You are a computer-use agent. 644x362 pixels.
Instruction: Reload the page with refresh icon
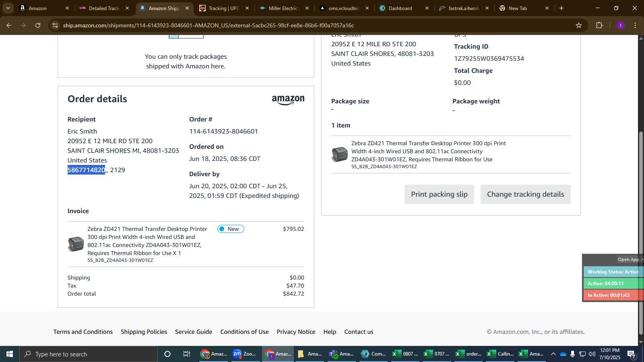point(38,25)
